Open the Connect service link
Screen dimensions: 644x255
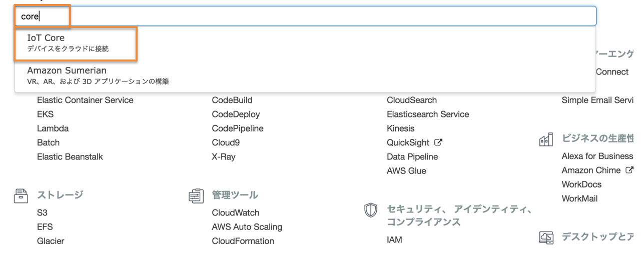pyautogui.click(x=612, y=72)
